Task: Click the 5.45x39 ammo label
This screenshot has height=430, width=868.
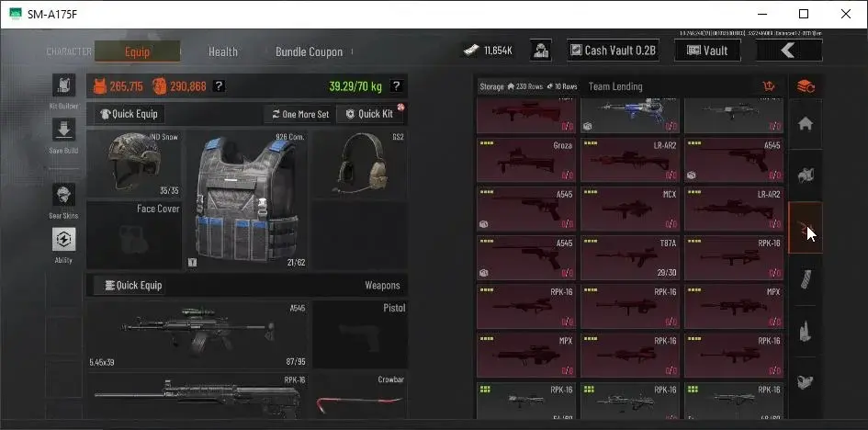Action: point(102,363)
